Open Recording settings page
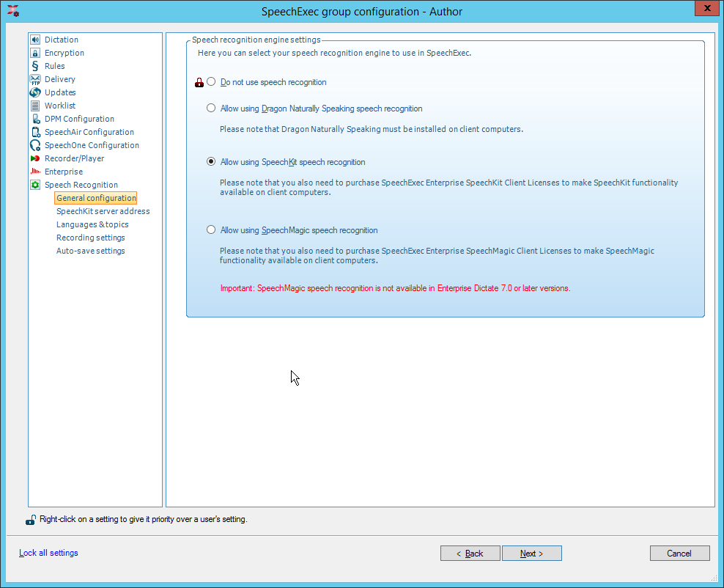 tap(91, 238)
